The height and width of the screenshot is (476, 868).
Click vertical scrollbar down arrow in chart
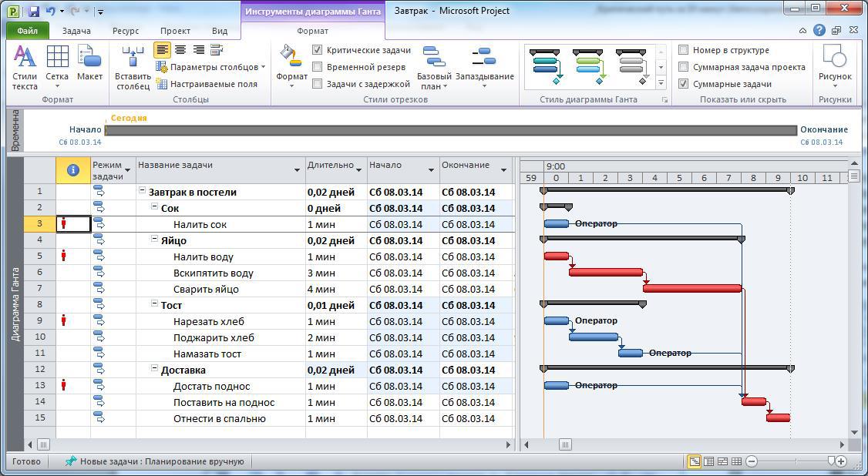tap(853, 432)
